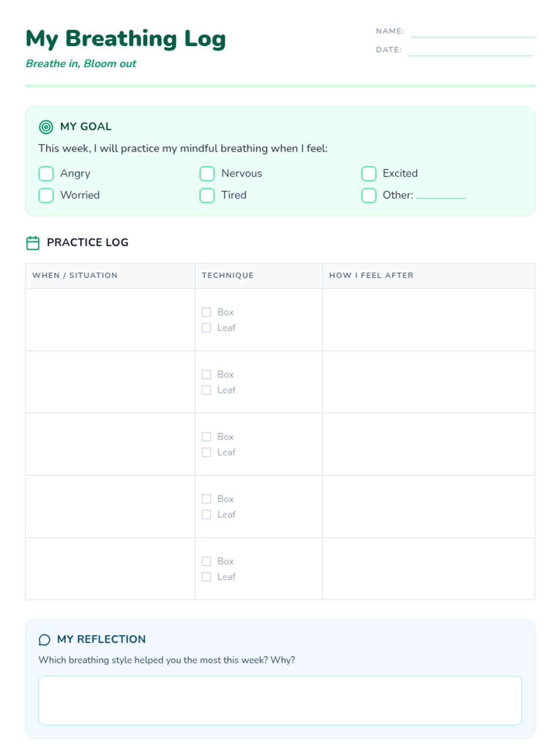Viewport: 560px width, 747px height.
Task: Enable the Other checkbox
Action: tap(369, 195)
